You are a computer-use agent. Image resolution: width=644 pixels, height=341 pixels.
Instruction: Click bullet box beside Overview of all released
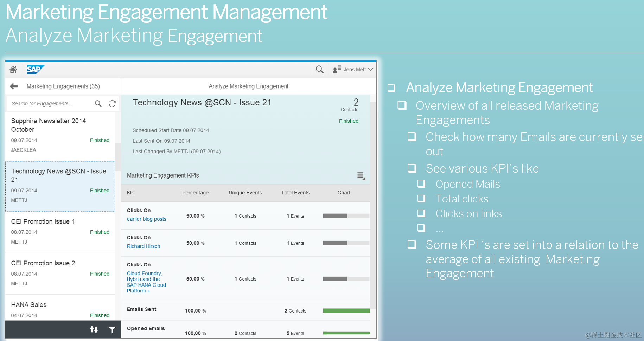pyautogui.click(x=402, y=105)
